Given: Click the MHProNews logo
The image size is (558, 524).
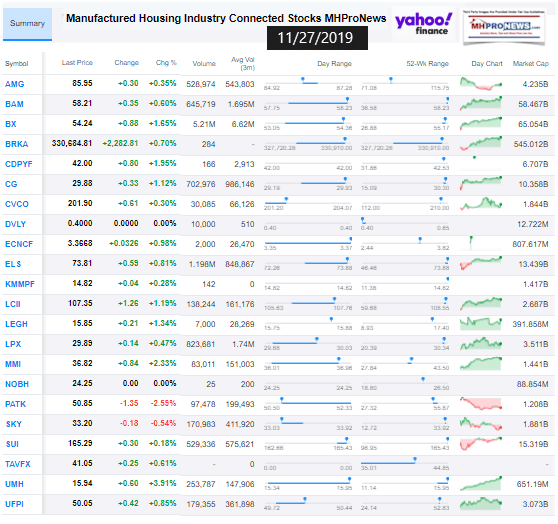Looking at the screenshot, I should (x=504, y=27).
